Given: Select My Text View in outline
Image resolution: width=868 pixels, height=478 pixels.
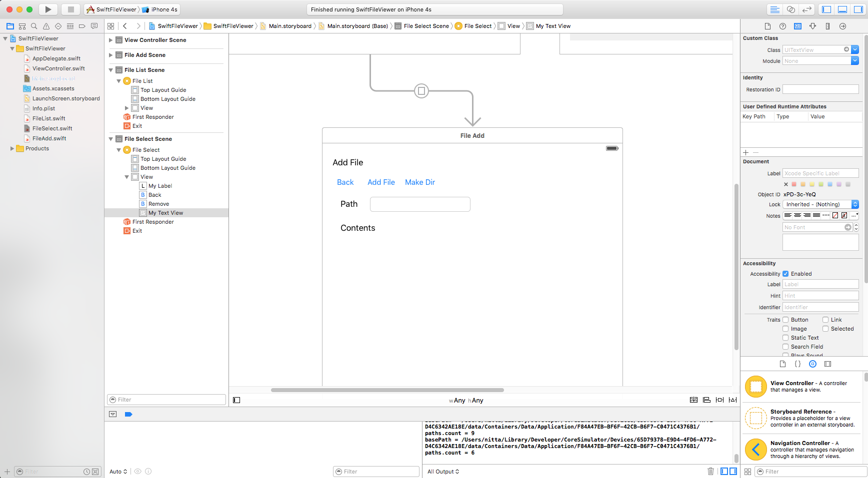Looking at the screenshot, I should point(165,213).
